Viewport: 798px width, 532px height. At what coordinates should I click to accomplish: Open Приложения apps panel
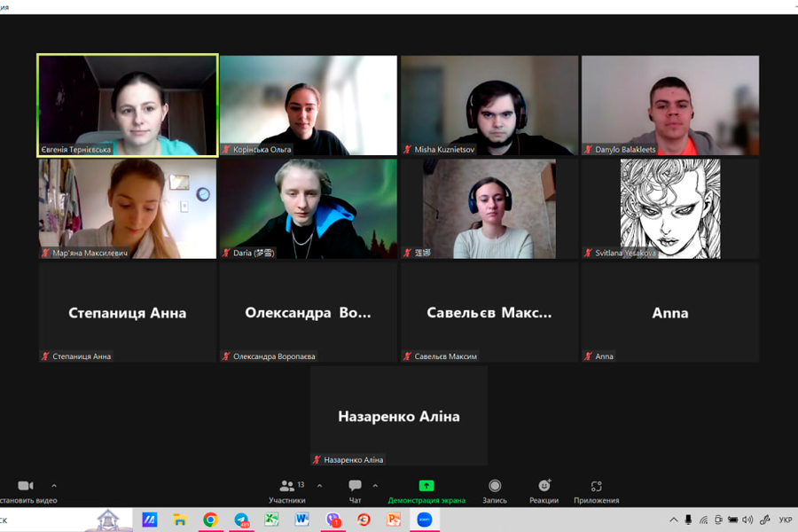597,491
